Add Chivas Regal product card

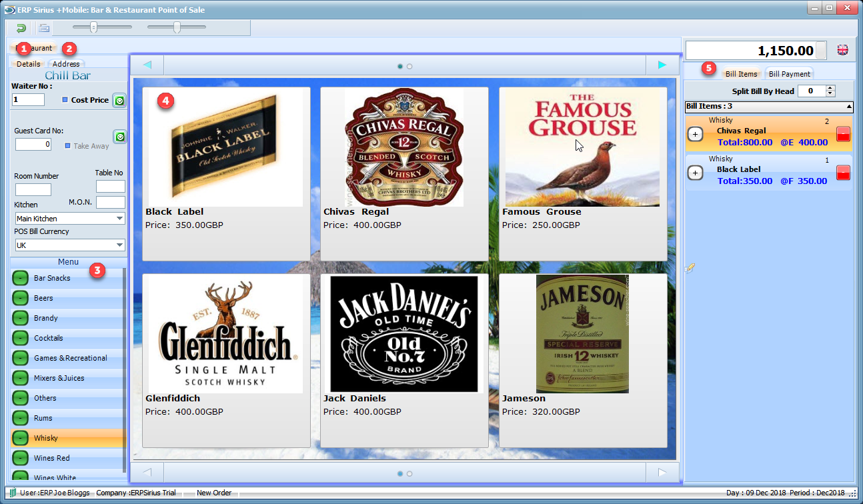pyautogui.click(x=404, y=174)
